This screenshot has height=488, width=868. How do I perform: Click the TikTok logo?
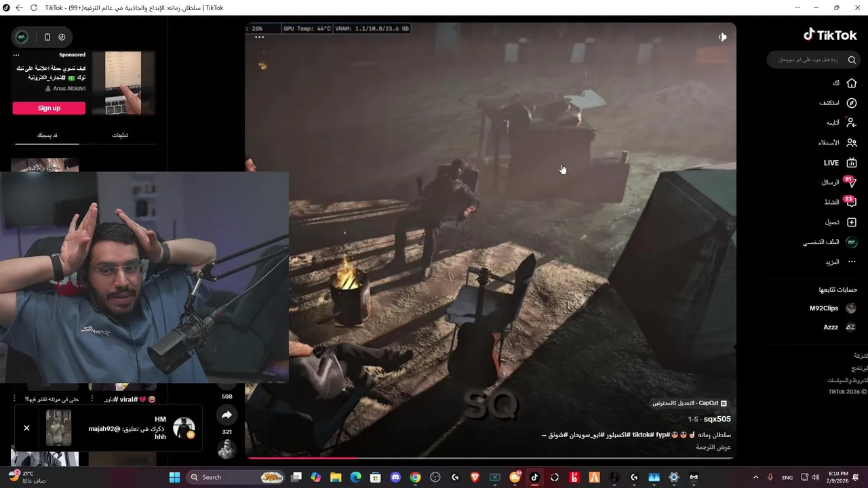click(x=830, y=35)
